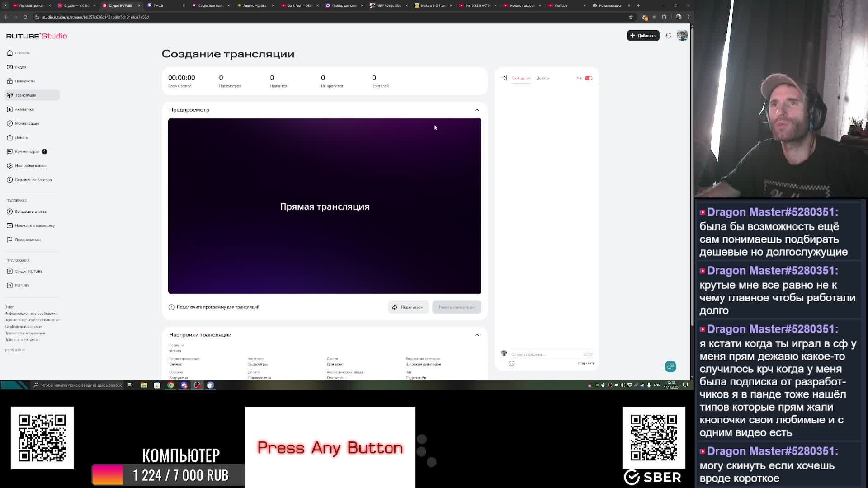This screenshot has height=488, width=868.
Task: Open the Плейлисты sidebar entry
Action: pos(24,81)
